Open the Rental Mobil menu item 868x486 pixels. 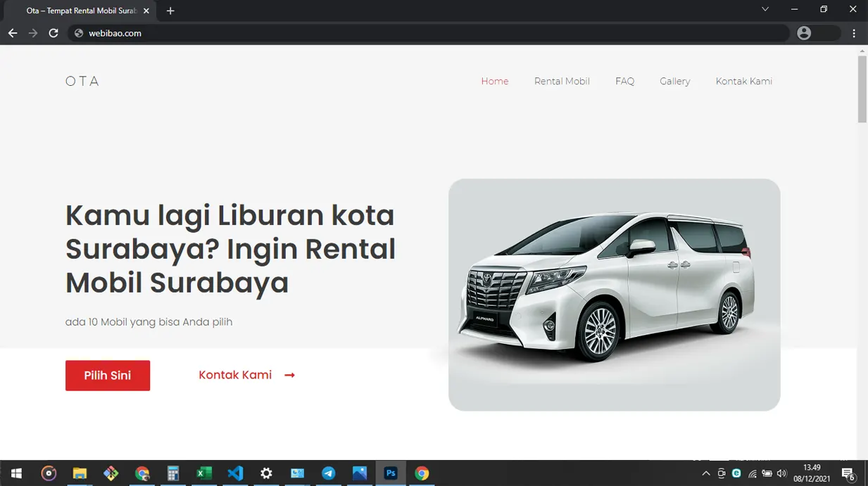(562, 82)
